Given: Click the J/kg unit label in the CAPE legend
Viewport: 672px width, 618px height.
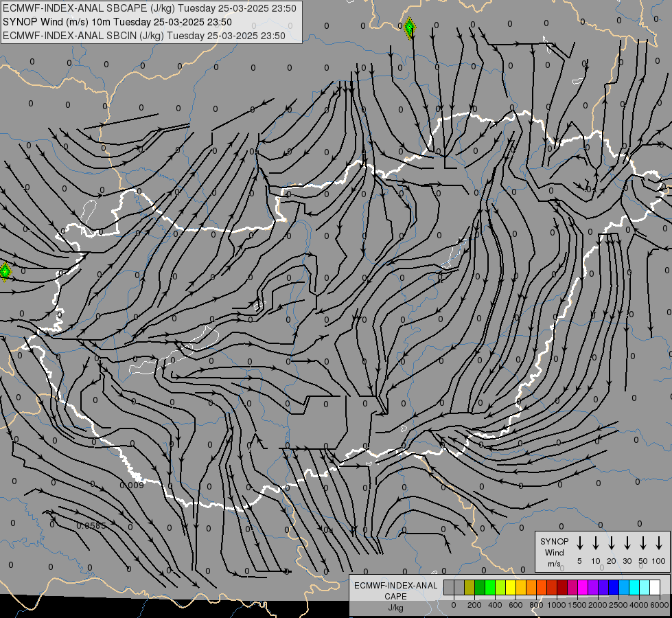Looking at the screenshot, I should click(x=395, y=608).
